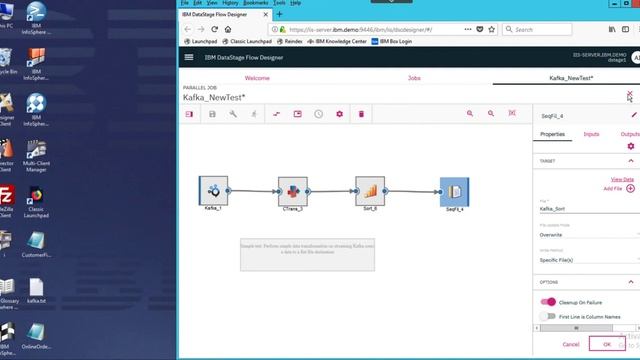
Task: Close the IBM DataStage Flow Designer browser tab
Action: point(266,14)
